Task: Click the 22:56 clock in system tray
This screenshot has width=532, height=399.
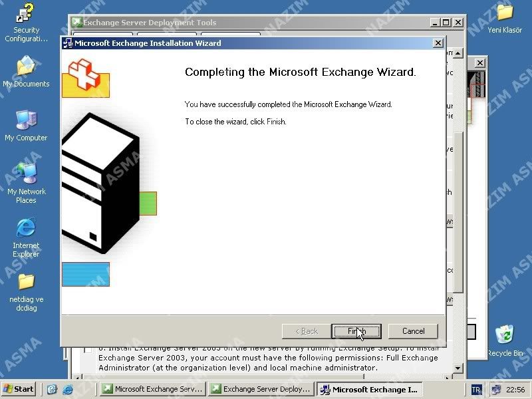Action: pyautogui.click(x=515, y=390)
